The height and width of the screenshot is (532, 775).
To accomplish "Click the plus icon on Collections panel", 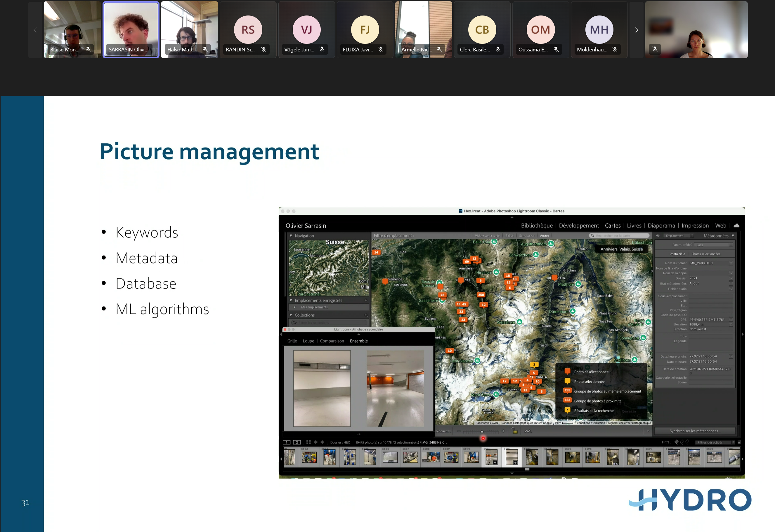I will 366,315.
